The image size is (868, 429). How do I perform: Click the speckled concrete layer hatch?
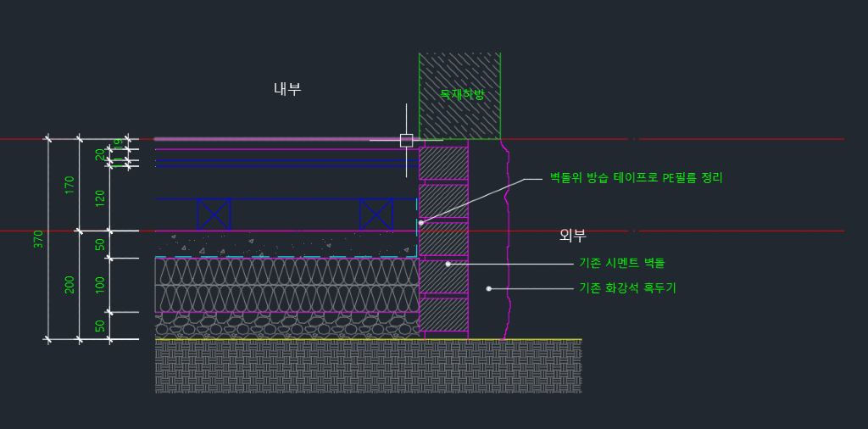tap(287, 242)
